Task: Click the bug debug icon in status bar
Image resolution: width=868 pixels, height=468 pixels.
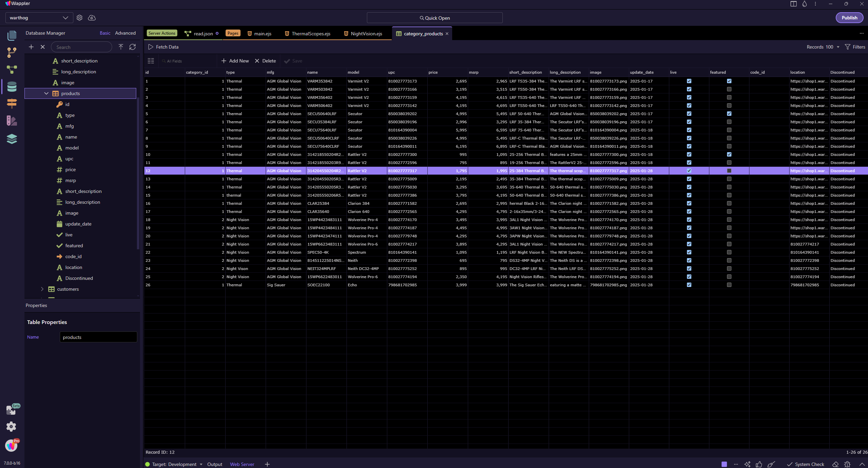Action: pyautogui.click(x=847, y=464)
